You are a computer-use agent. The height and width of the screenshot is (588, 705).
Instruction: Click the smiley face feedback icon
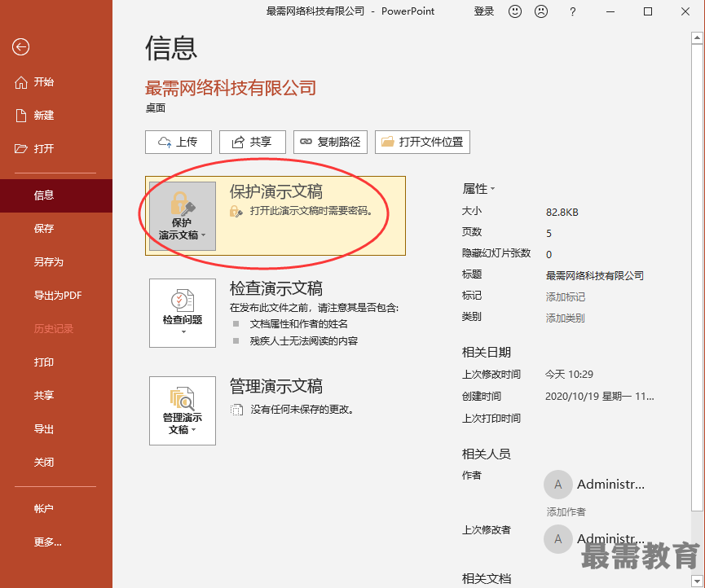pos(515,11)
